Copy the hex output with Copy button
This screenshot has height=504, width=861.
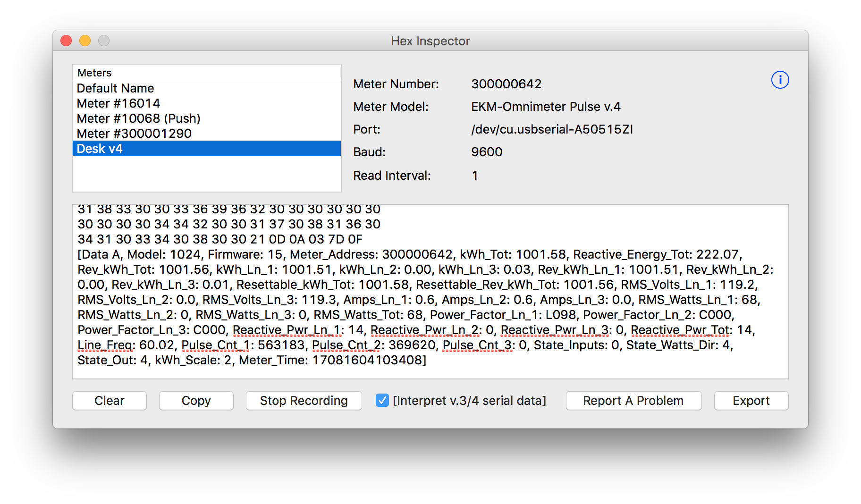[196, 401]
